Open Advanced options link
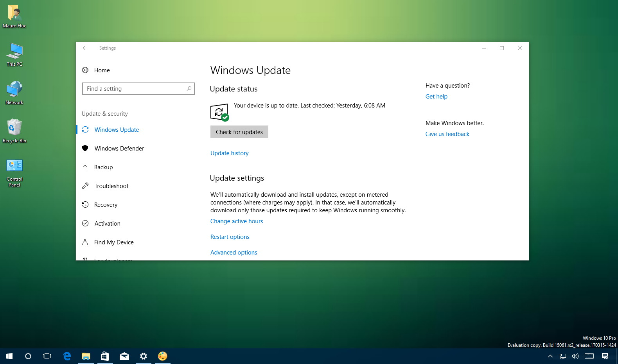 pyautogui.click(x=234, y=253)
